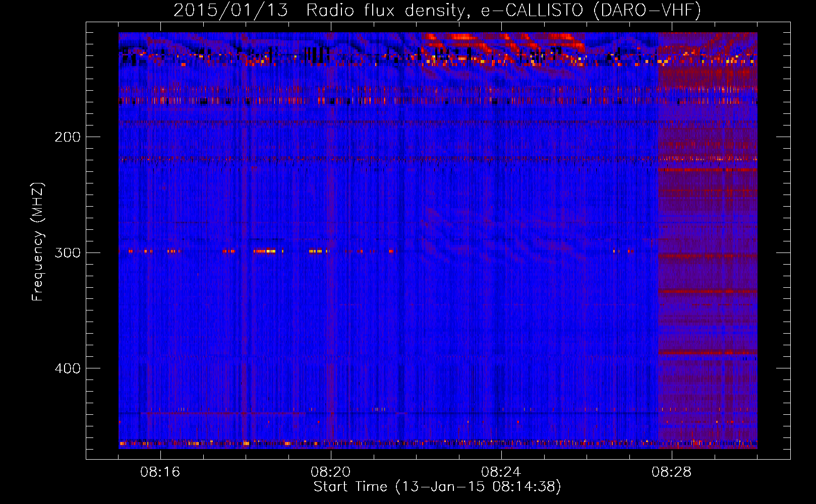Click the date '2015/01/13' in the title
The height and width of the screenshot is (504, 816).
(230, 11)
